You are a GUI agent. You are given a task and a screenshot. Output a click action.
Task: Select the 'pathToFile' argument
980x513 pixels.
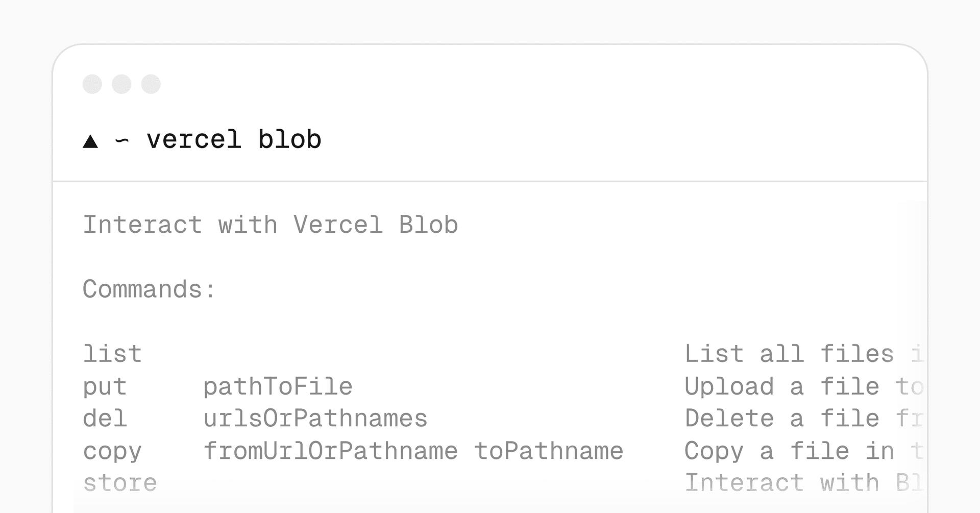click(278, 387)
